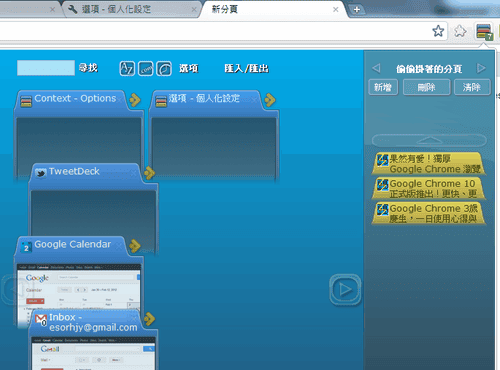Sort tabs alphabetically with the AZ icon
The height and width of the screenshot is (370, 500).
(127, 69)
